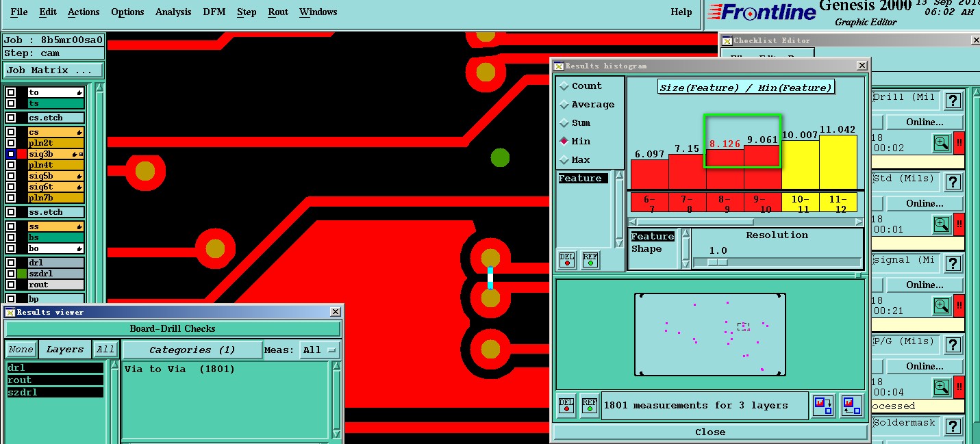The image size is (980, 444).
Task: View P/G (Mils) results with magnifier icon
Action: [942, 387]
